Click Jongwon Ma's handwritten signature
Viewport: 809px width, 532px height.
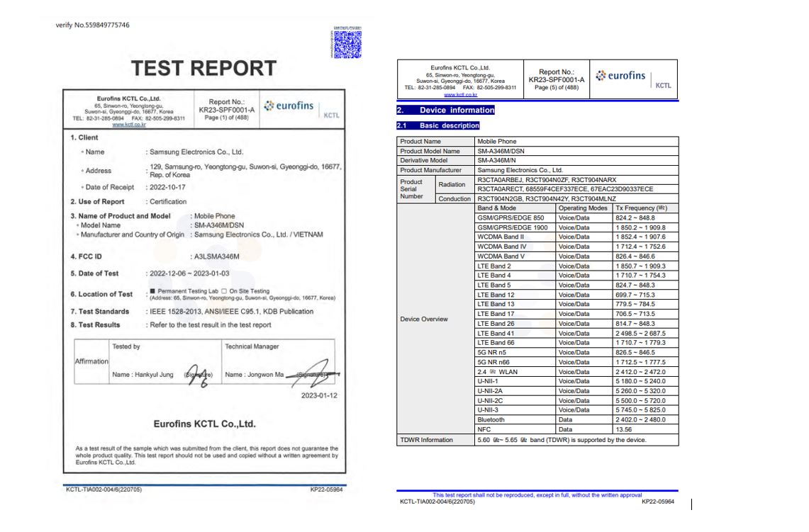coord(313,374)
